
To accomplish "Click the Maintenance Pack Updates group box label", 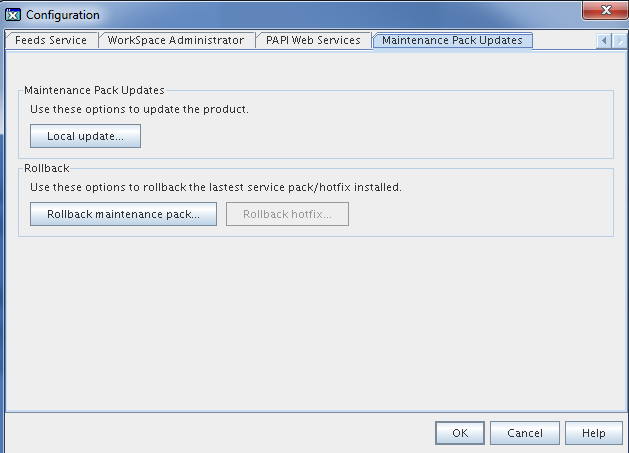I will click(x=94, y=90).
